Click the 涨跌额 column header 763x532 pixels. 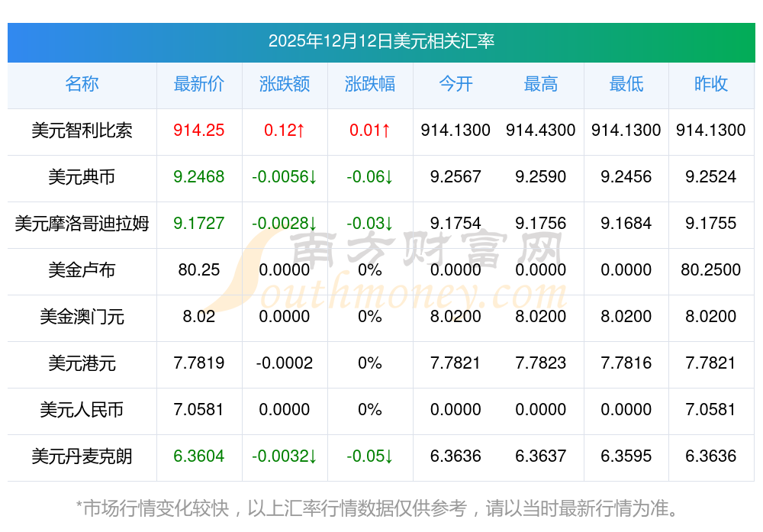point(285,84)
